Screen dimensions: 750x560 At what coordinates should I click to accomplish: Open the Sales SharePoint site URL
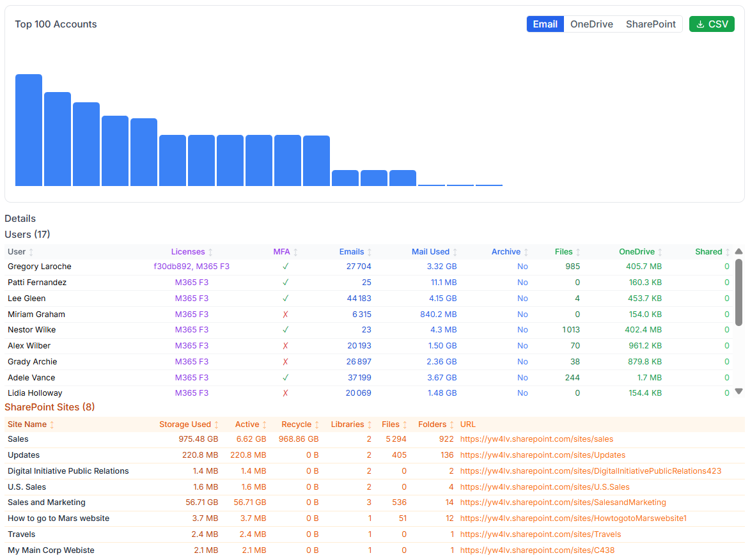point(536,439)
